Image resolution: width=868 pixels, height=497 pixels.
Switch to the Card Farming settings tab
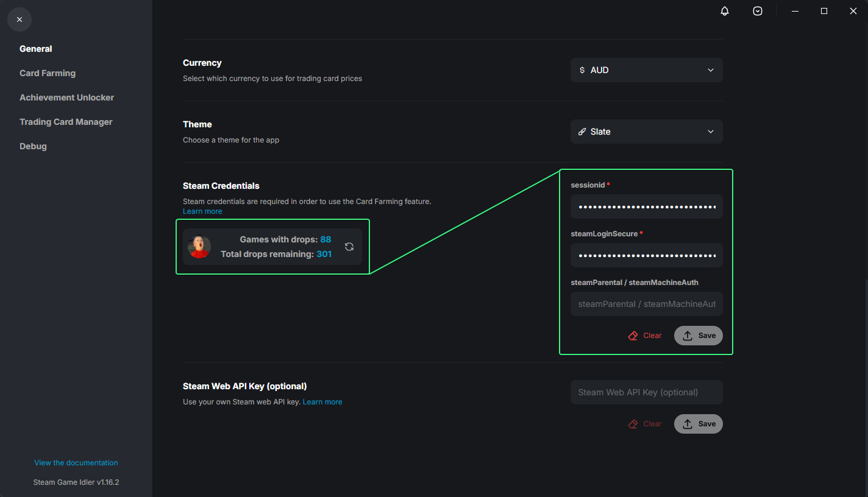[48, 73]
